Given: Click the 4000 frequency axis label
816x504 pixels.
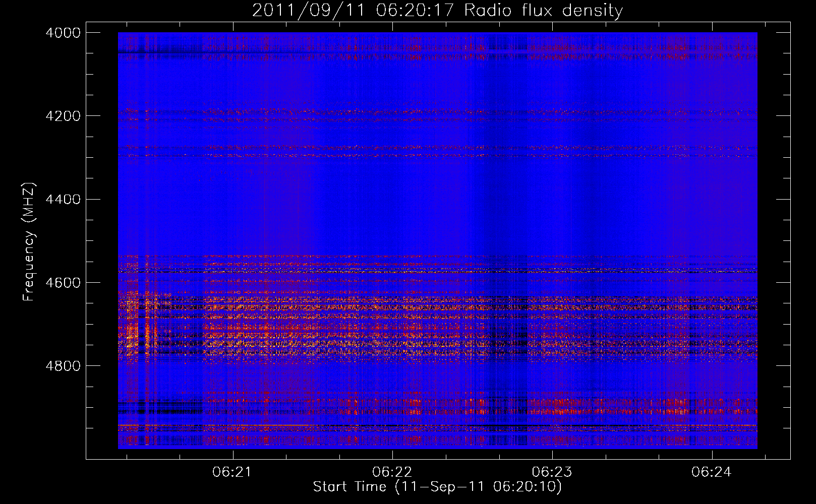Looking at the screenshot, I should coord(63,33).
